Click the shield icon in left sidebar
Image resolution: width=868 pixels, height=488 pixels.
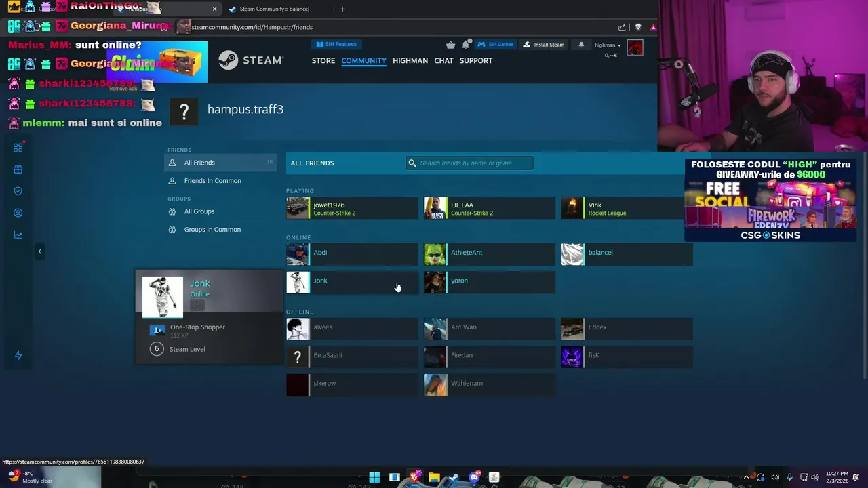click(18, 191)
